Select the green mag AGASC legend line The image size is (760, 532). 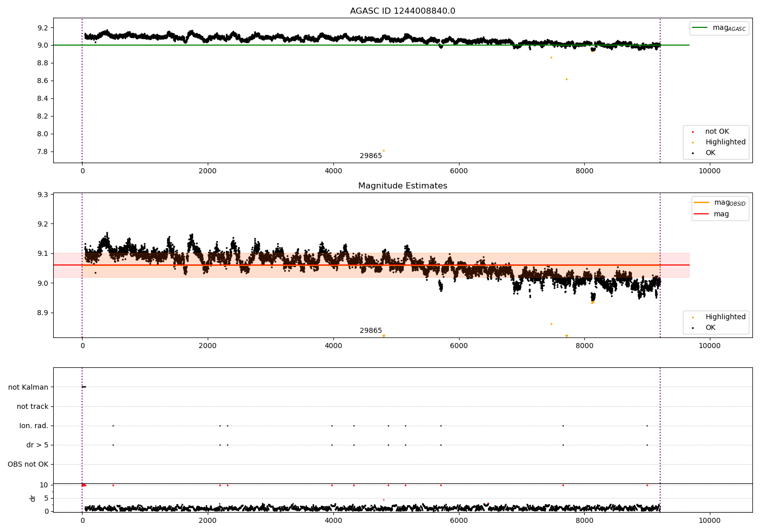tap(700, 28)
